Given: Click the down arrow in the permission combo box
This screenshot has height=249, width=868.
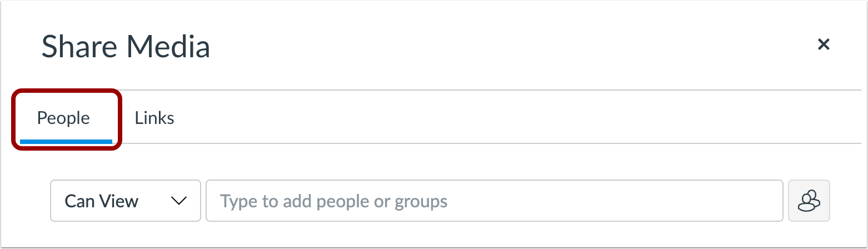Looking at the screenshot, I should pyautogui.click(x=179, y=201).
